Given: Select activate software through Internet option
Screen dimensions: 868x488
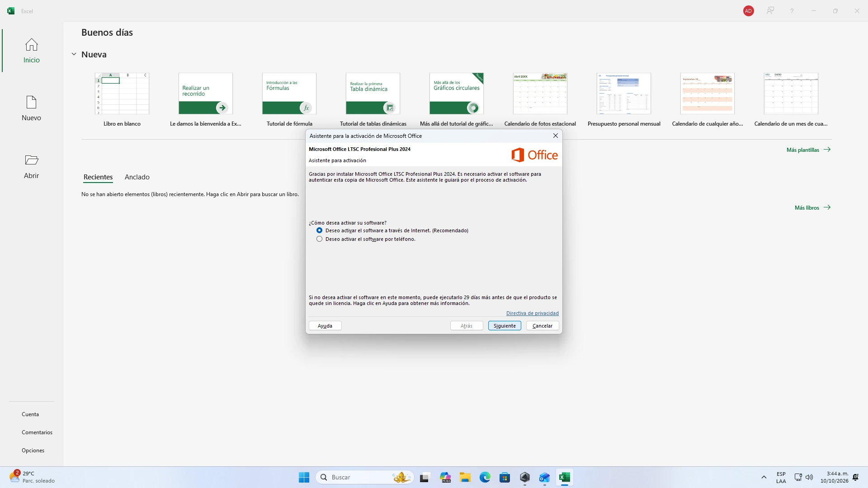Looking at the screenshot, I should coord(392,230).
